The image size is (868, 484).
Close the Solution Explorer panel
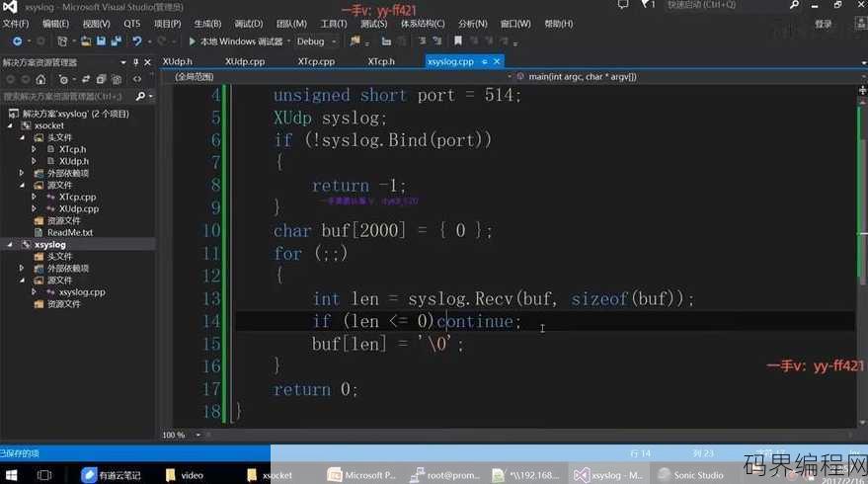tap(147, 62)
